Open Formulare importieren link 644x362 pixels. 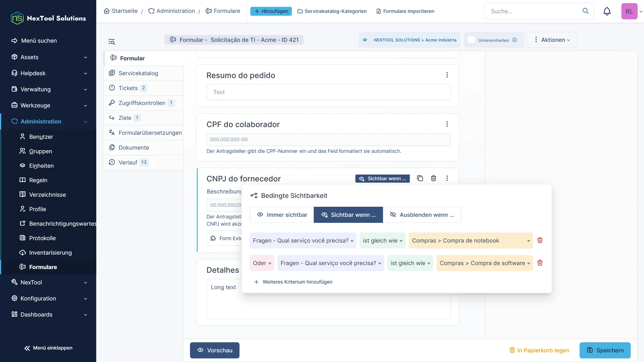click(x=405, y=11)
